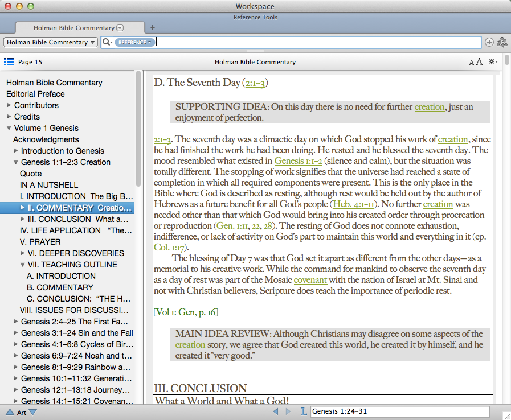The image size is (511, 420).
Task: Expand III. CONCLUSION section triangle
Action: [x=22, y=219]
